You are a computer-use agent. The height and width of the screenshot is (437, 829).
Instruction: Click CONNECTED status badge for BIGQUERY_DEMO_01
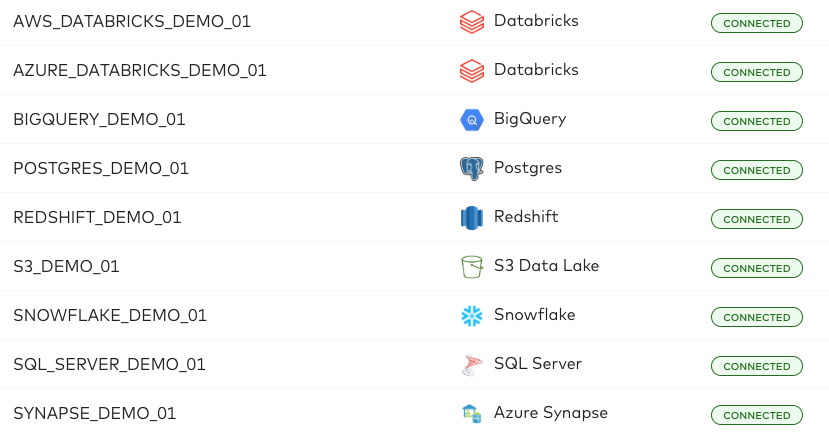coord(757,121)
